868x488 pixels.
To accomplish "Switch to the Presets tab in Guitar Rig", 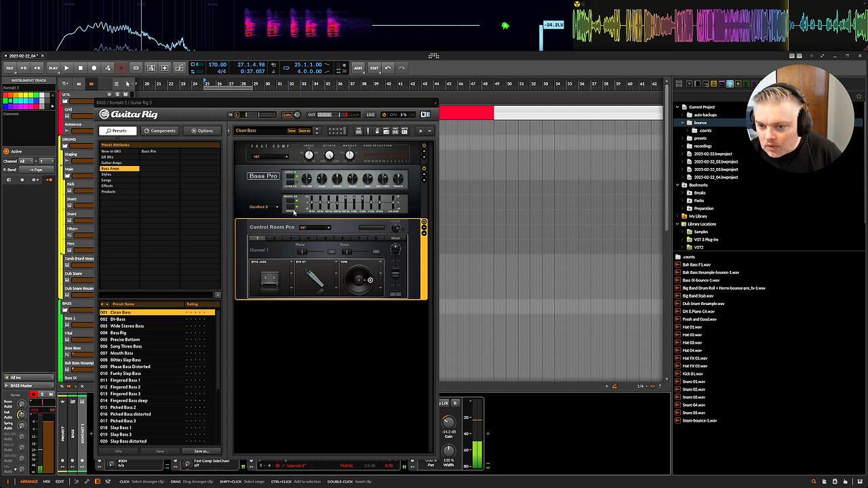I will tap(117, 131).
